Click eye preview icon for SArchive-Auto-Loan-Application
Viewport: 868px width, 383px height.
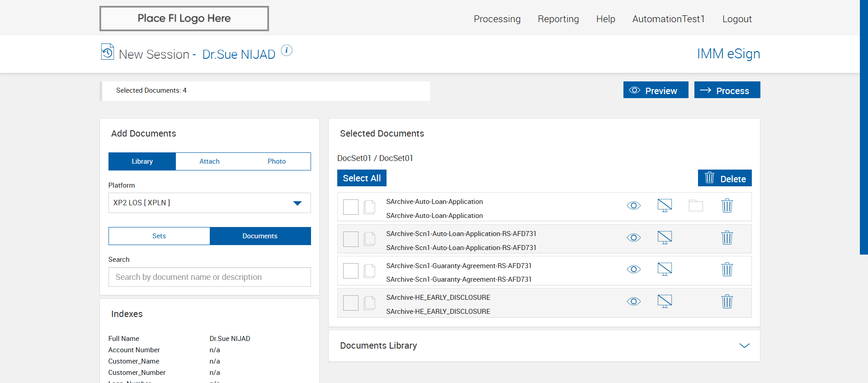[634, 206]
